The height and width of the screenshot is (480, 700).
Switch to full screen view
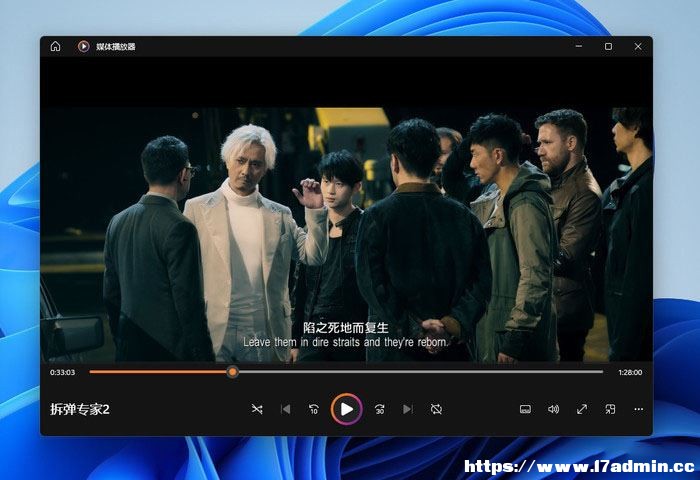(x=582, y=409)
